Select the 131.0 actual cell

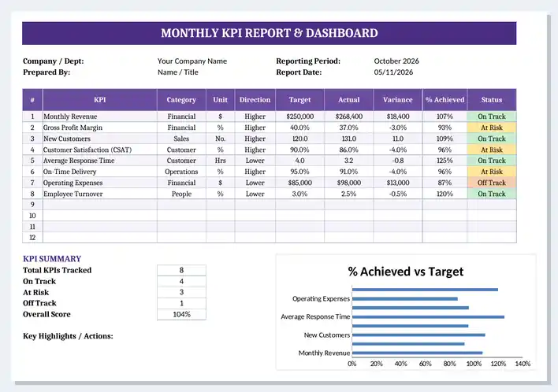point(348,139)
